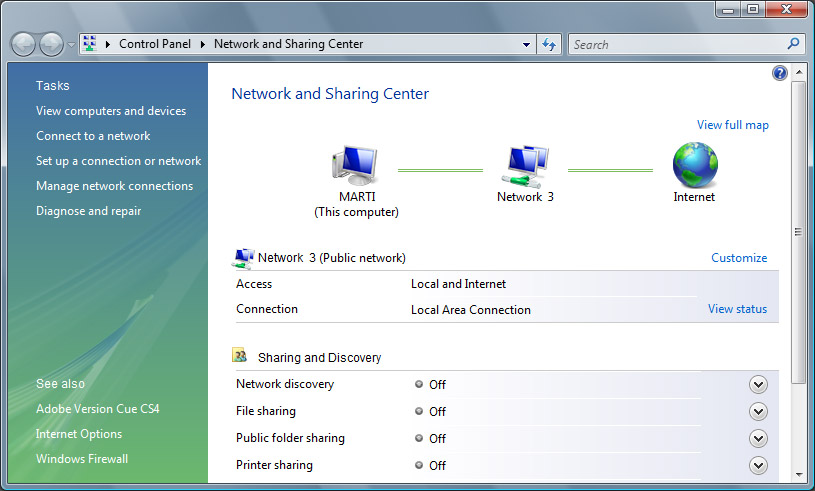Click the MARTI computer icon

point(355,165)
